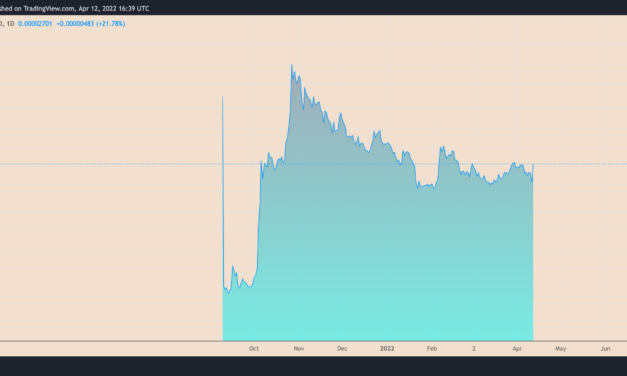Click the Feb label on time axis

coord(432,348)
